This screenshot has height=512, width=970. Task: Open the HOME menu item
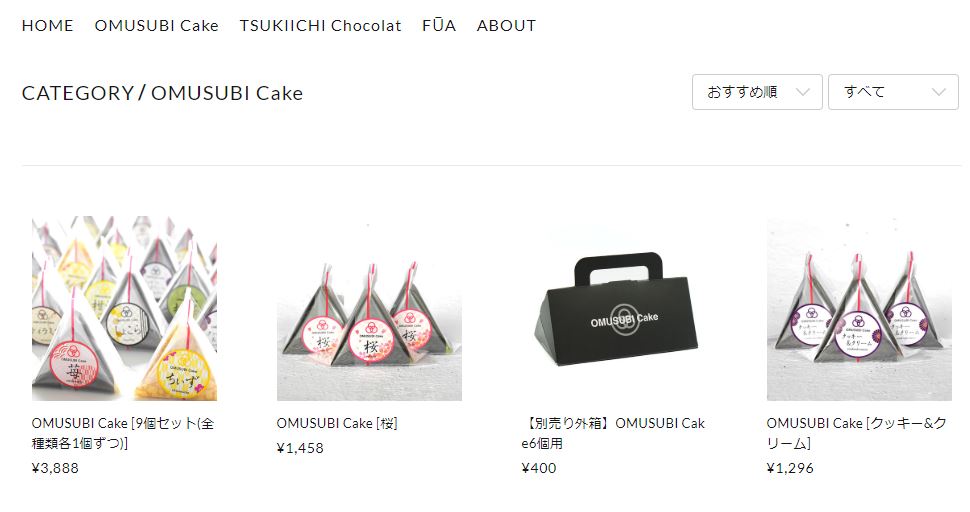(x=48, y=25)
